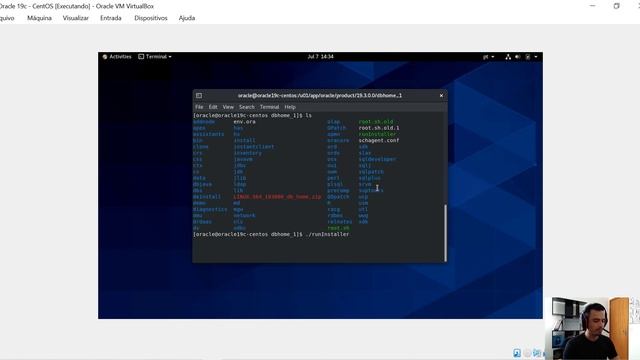Click schagent.conf in the listing
Screen dimensions: 640x360
[379, 140]
